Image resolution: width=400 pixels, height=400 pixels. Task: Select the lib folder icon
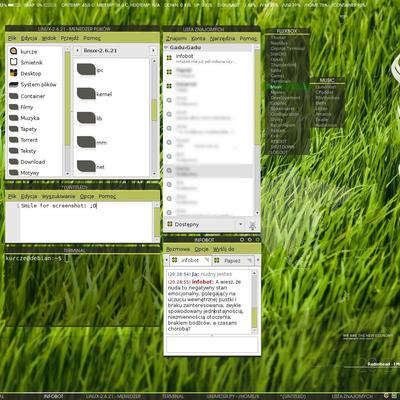tap(86, 118)
